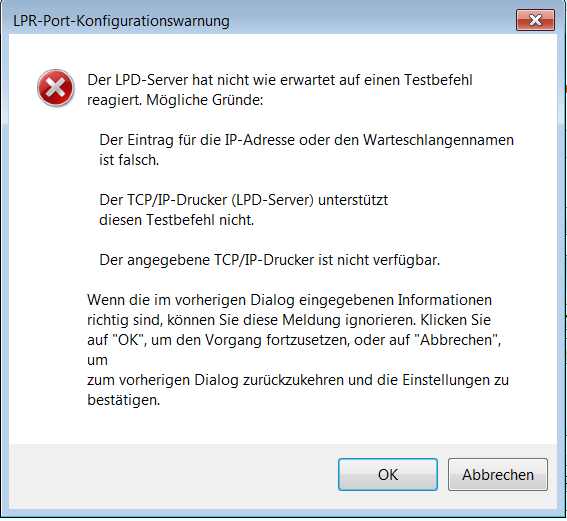The height and width of the screenshot is (521, 567).
Task: Click the red error cross icon
Action: [x=56, y=88]
